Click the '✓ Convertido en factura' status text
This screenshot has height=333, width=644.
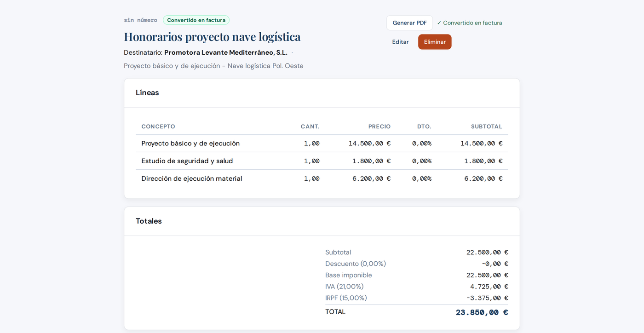469,23
